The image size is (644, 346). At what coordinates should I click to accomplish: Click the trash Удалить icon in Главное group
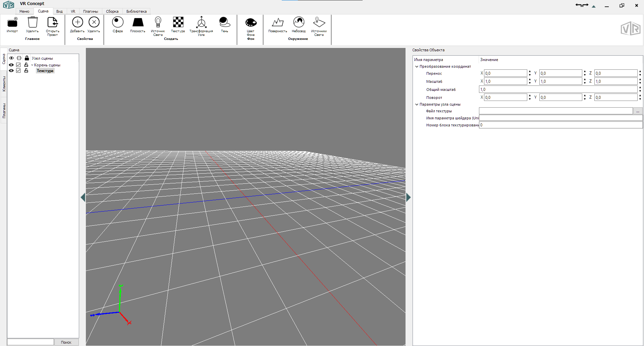[33, 22]
